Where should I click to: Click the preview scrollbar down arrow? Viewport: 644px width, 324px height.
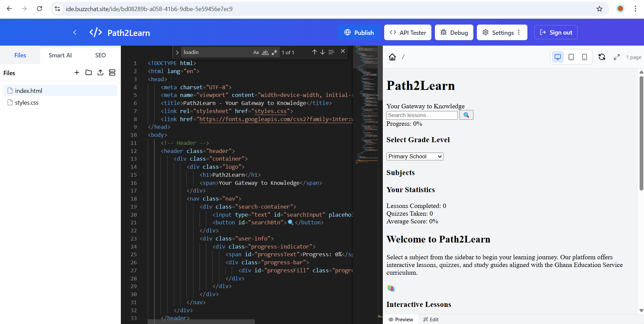(641, 311)
